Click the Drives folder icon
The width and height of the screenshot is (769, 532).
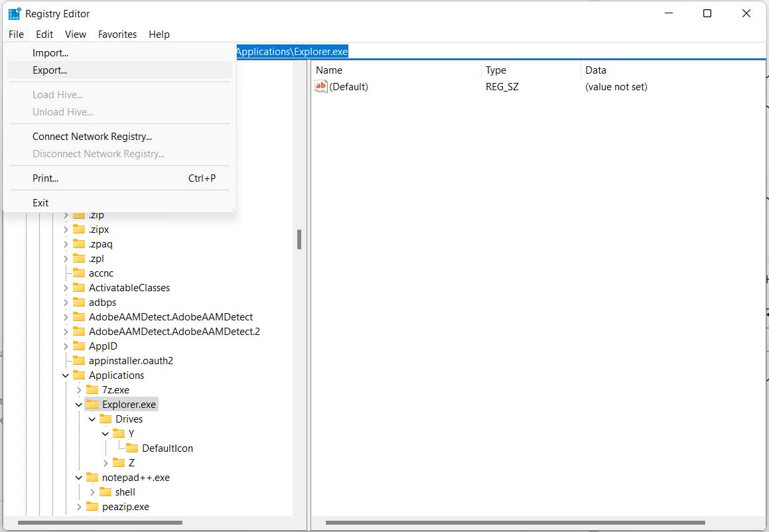tap(106, 419)
